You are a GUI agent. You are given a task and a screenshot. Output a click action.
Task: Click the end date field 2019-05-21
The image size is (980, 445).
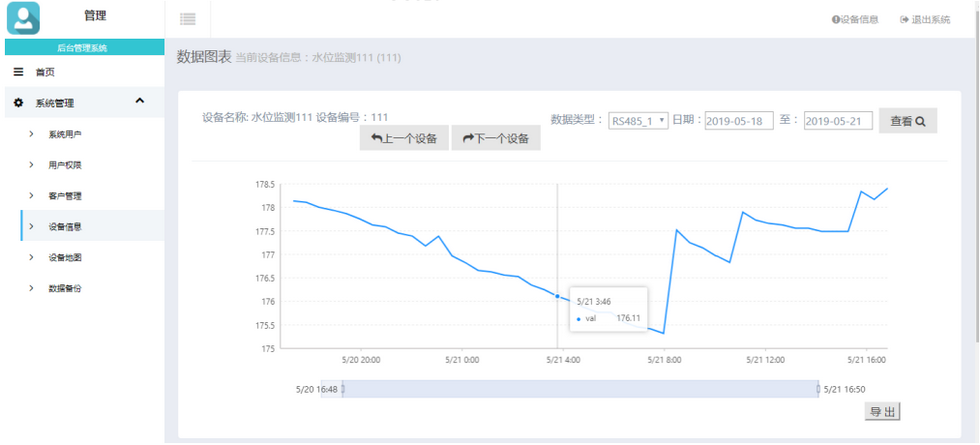point(838,121)
